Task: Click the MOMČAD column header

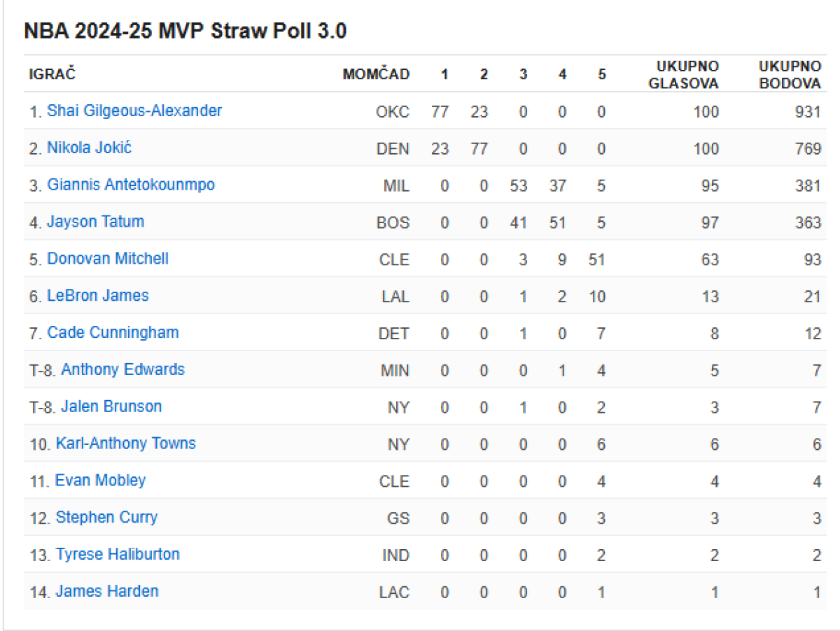Action: (376, 74)
